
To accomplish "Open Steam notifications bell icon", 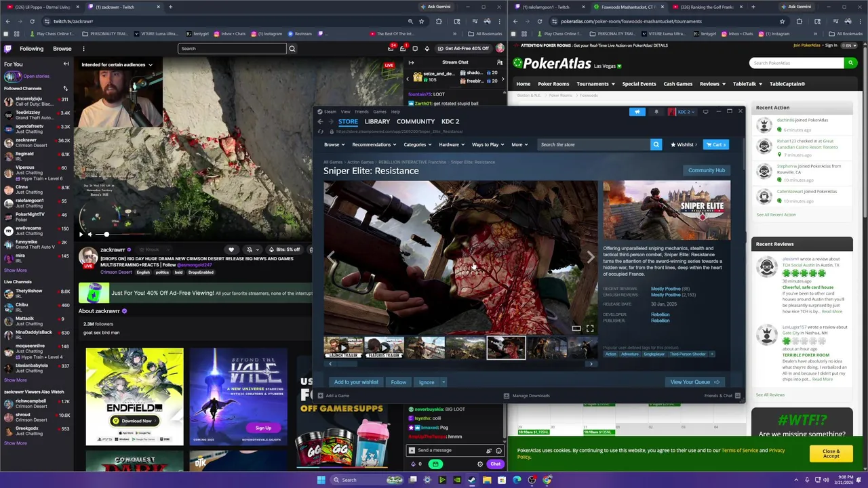I will (656, 112).
